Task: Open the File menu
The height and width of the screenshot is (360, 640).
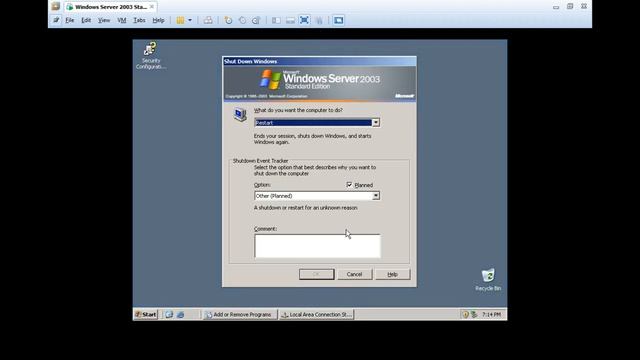Action: pos(70,20)
